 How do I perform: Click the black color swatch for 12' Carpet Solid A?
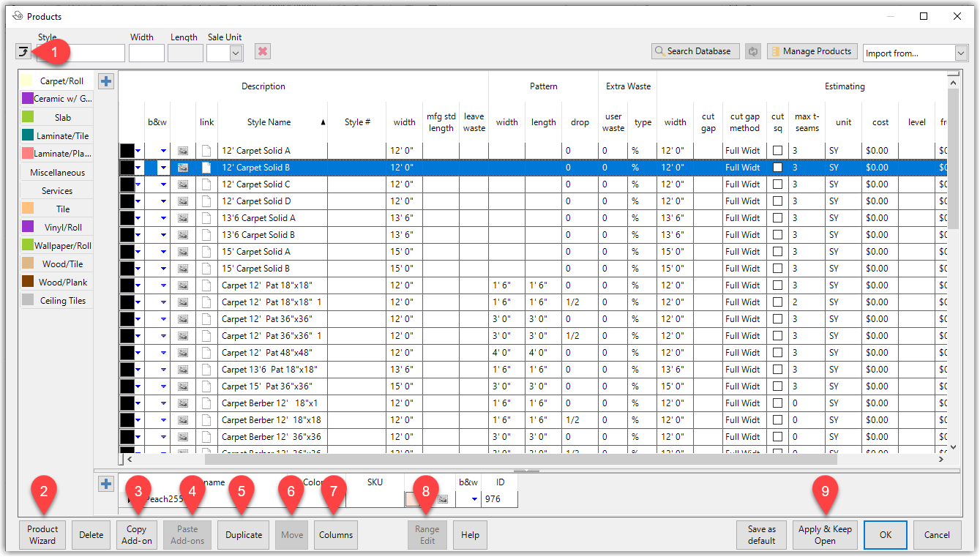click(127, 151)
